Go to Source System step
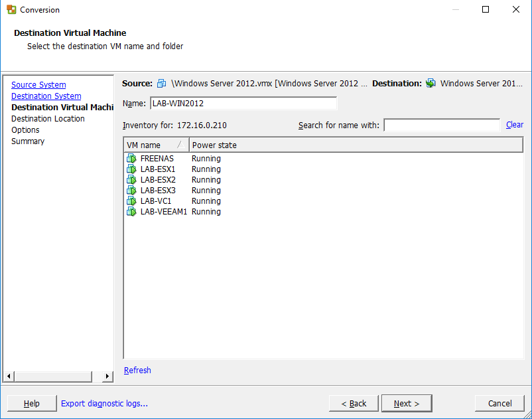 (x=38, y=85)
